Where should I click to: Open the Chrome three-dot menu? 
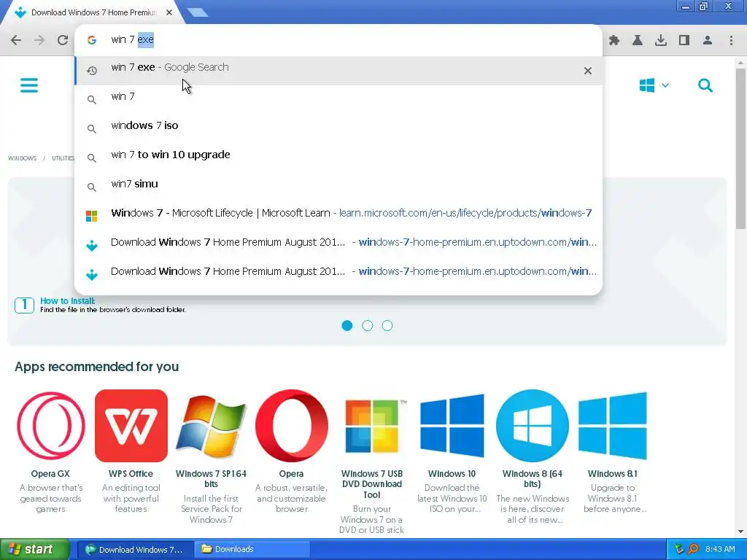tap(731, 41)
